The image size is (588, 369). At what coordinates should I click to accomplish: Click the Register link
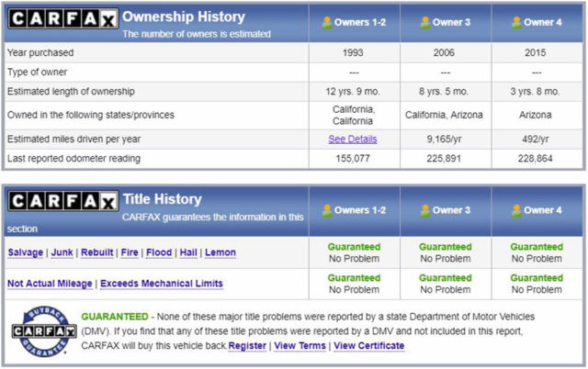click(x=247, y=346)
